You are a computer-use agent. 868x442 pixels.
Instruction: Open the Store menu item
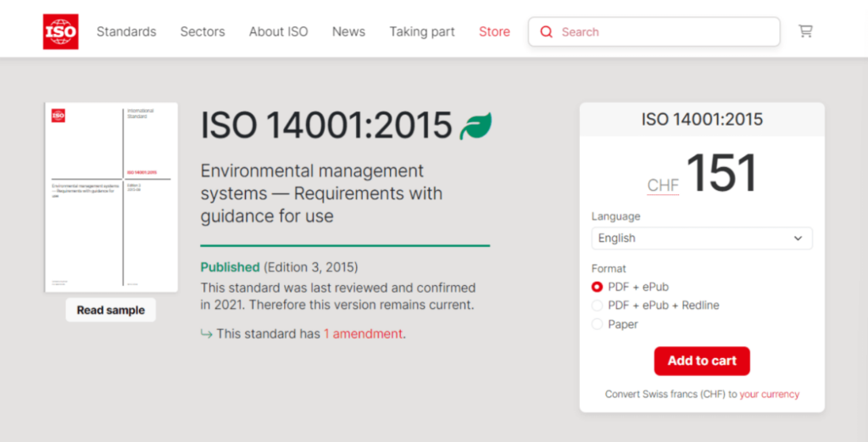[x=494, y=31]
